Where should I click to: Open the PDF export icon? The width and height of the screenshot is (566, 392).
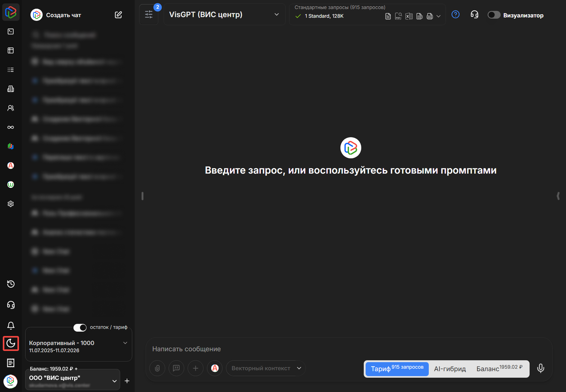coord(398,16)
